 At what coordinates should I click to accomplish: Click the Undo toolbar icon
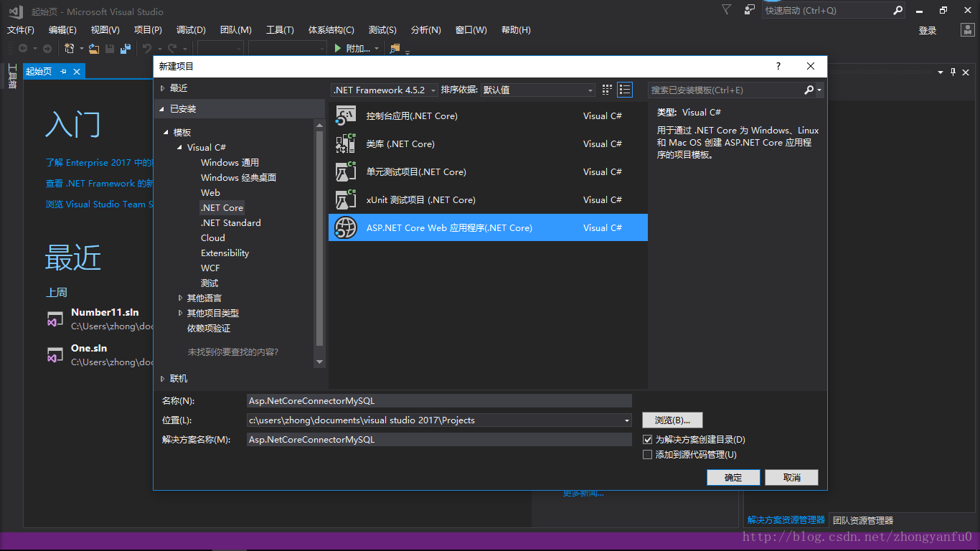coord(147,48)
